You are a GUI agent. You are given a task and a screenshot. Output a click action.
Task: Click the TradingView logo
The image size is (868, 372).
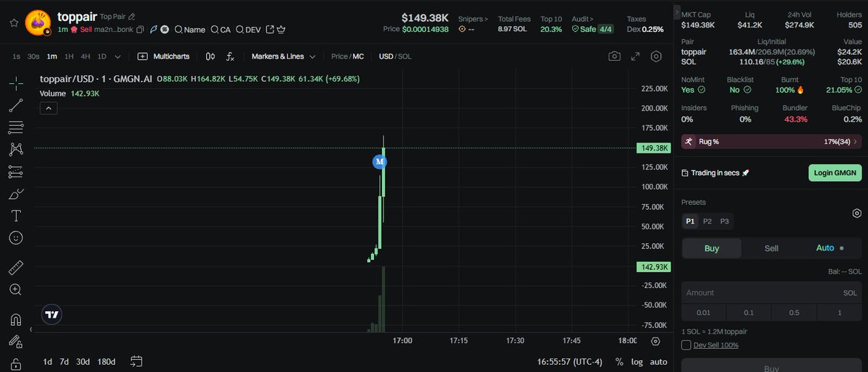[51, 314]
